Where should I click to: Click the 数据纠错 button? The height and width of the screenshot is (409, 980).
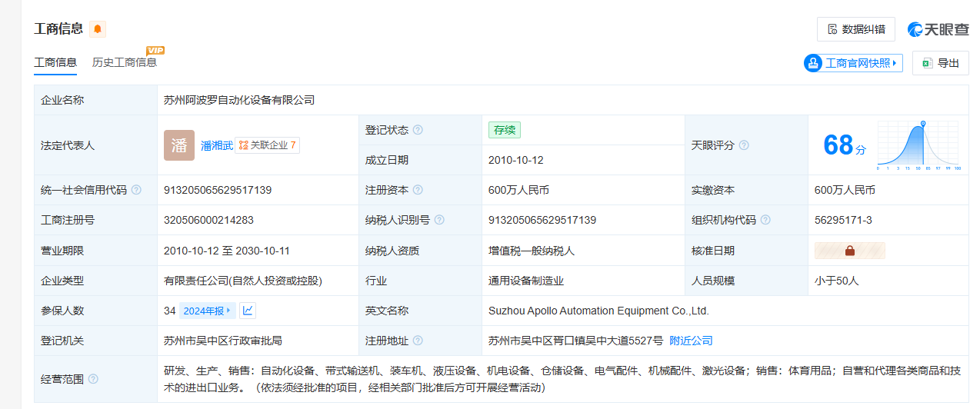[x=855, y=29]
